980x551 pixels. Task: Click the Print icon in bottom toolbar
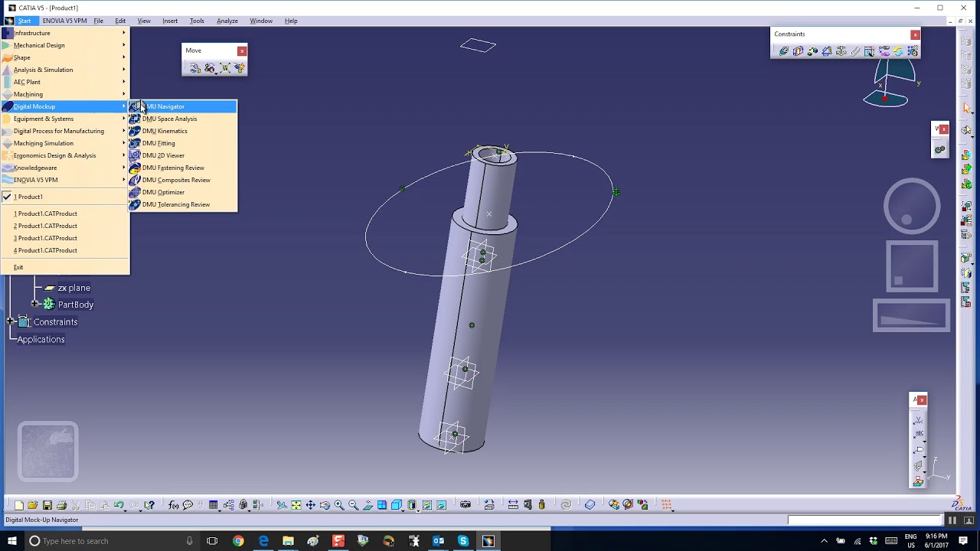click(x=62, y=505)
